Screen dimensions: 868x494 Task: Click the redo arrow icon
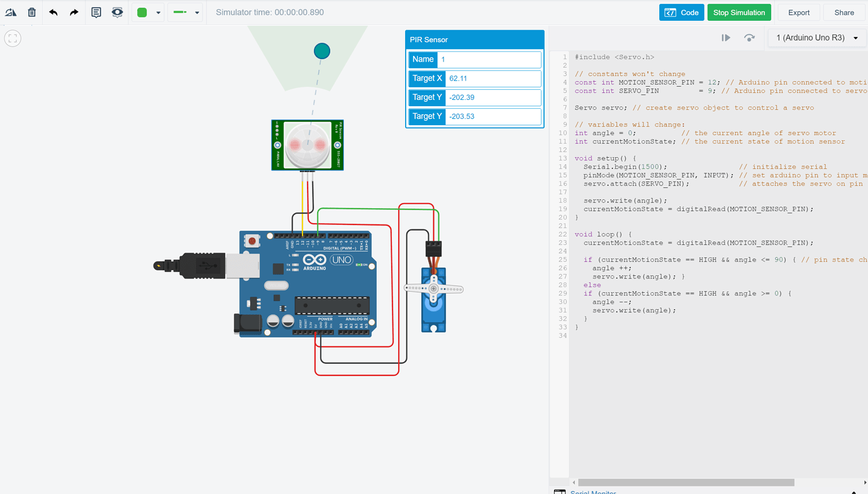tap(74, 12)
